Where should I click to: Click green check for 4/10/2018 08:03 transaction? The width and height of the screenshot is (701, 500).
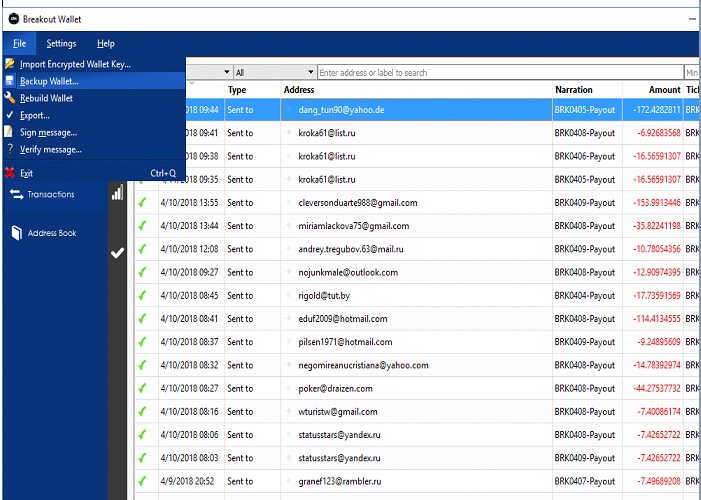coord(142,458)
